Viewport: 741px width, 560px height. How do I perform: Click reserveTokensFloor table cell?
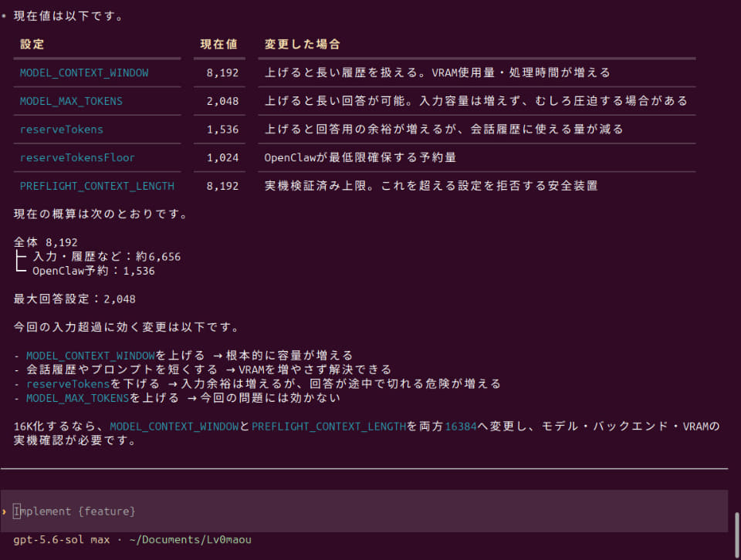point(77,157)
